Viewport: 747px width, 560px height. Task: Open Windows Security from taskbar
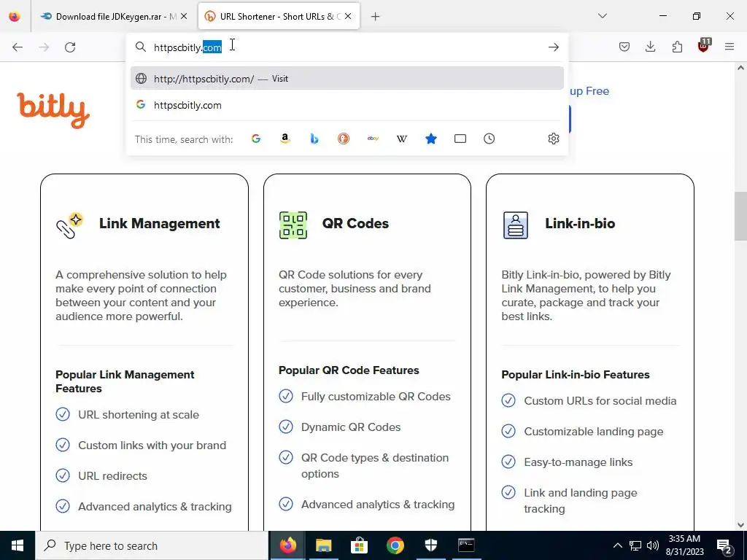[430, 545]
